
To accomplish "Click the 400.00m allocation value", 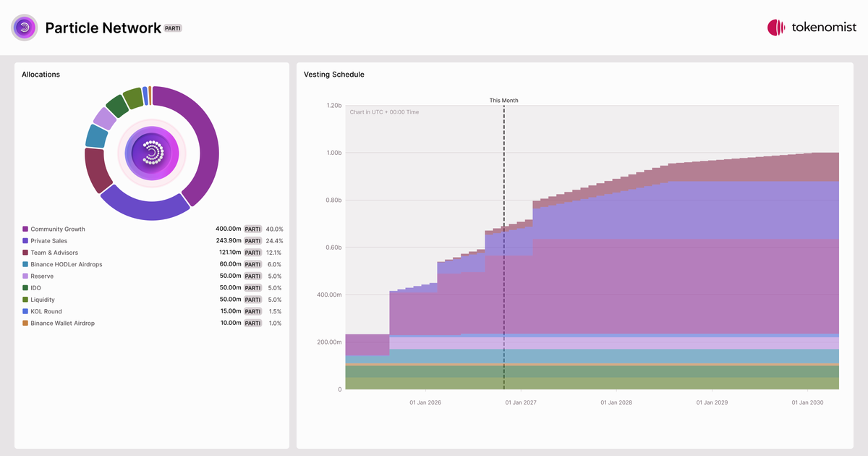I will (x=227, y=229).
